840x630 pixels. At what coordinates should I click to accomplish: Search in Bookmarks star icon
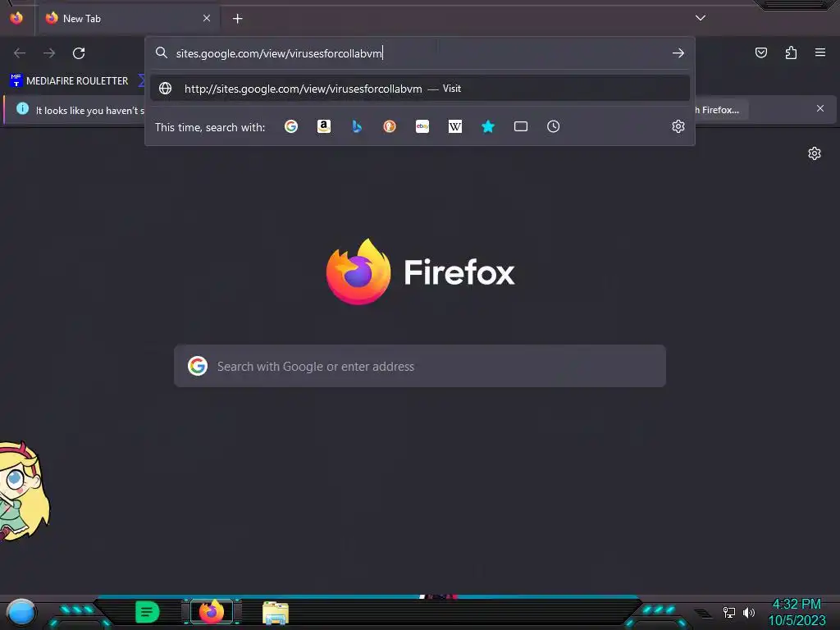488,126
